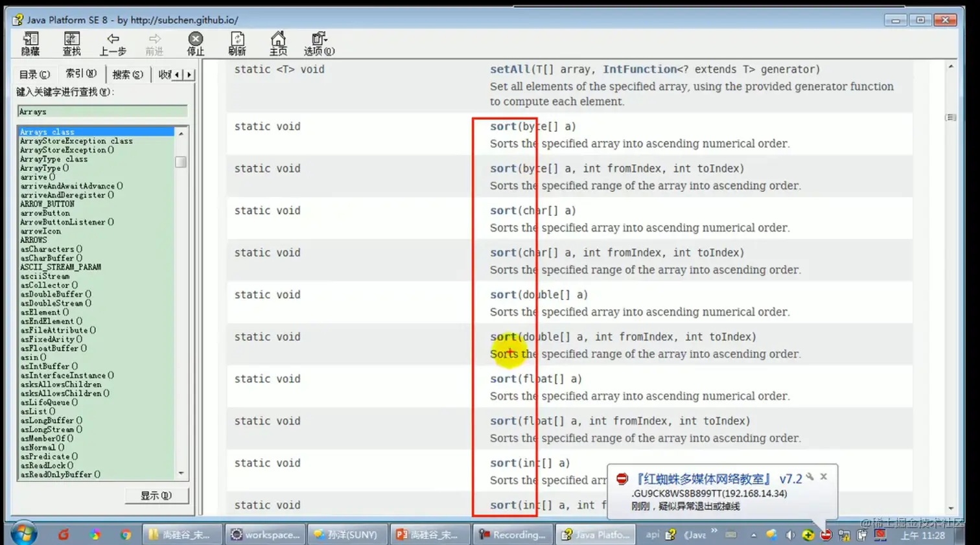This screenshot has height=545, width=980.
Task: Click index list scrollbar down arrow
Action: coord(181,473)
